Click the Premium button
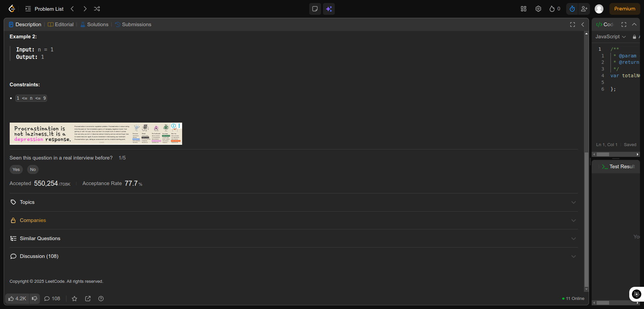Viewport: 644px width, 309px height. coord(625,9)
